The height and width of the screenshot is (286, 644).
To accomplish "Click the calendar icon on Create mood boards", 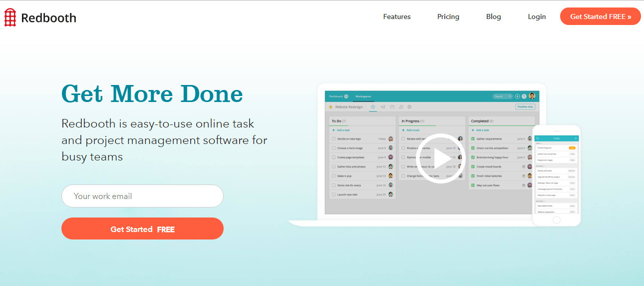I will (524, 166).
